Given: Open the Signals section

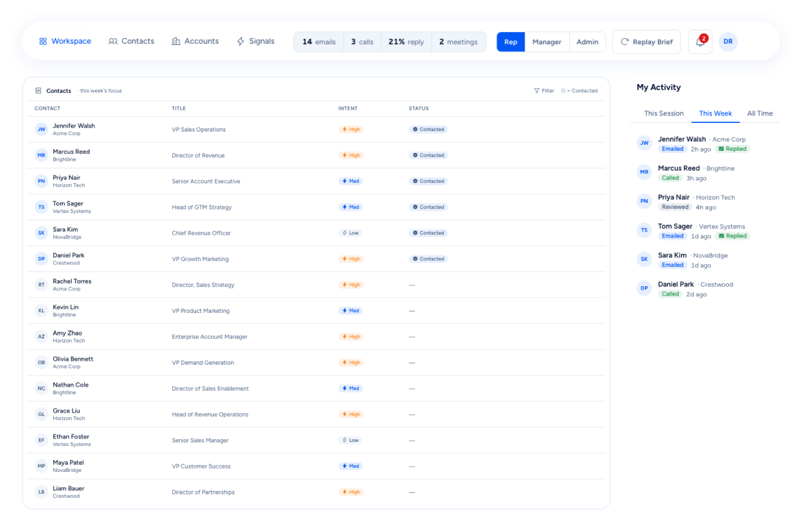Looking at the screenshot, I should pos(255,42).
